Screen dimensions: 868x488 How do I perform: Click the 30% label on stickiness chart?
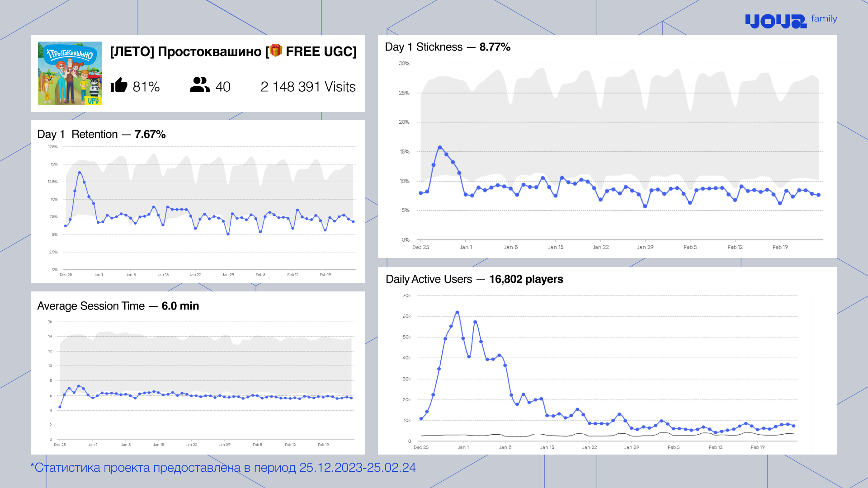pos(404,63)
